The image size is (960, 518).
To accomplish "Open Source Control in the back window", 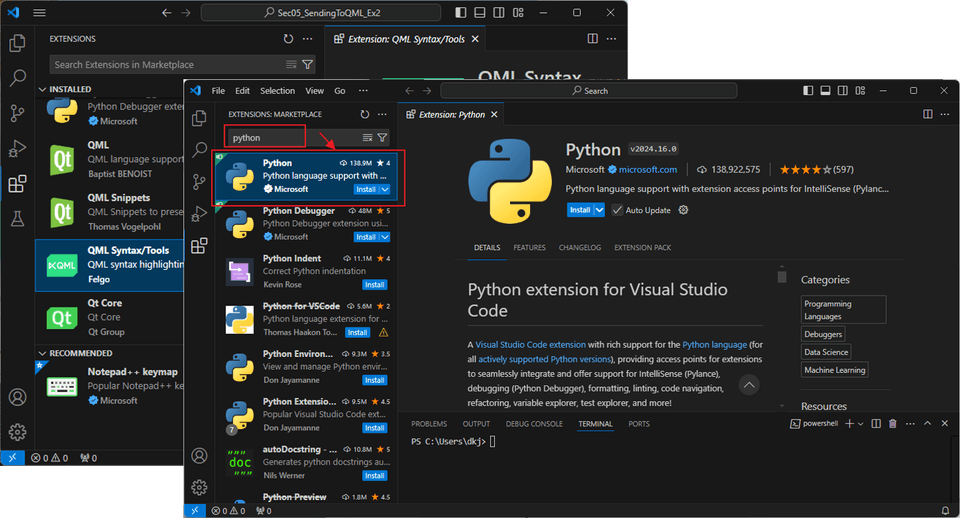I will [x=18, y=113].
